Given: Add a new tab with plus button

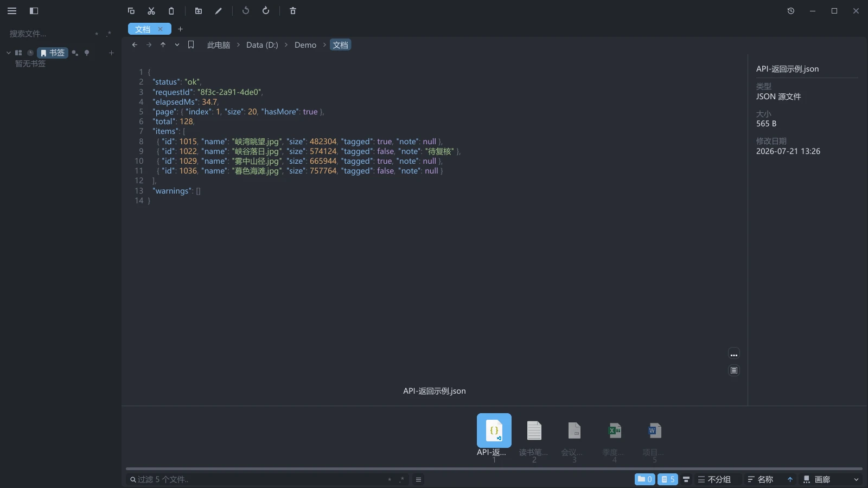Looking at the screenshot, I should 181,29.
